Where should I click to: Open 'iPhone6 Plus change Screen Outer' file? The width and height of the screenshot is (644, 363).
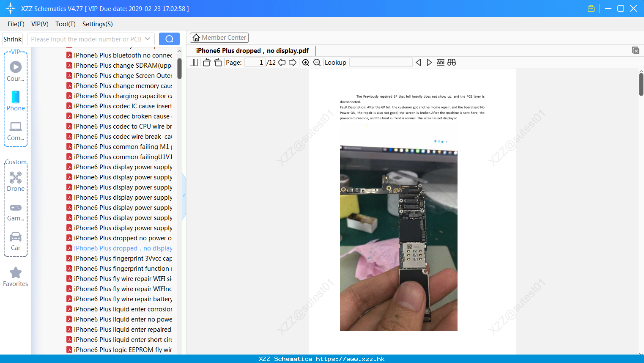coord(119,76)
